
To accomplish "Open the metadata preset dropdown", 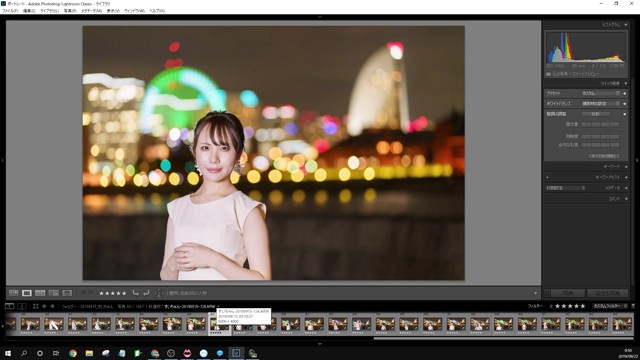I will 566,188.
